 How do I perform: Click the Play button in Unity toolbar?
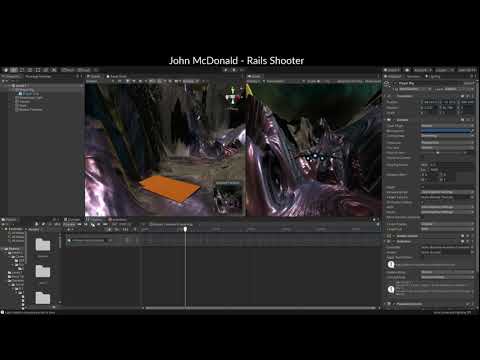[x=226, y=70]
